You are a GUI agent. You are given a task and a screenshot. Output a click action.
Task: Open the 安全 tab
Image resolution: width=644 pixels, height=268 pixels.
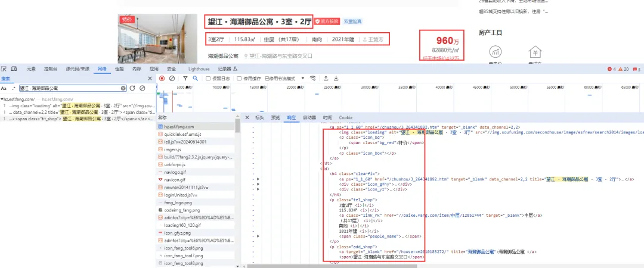(171, 69)
